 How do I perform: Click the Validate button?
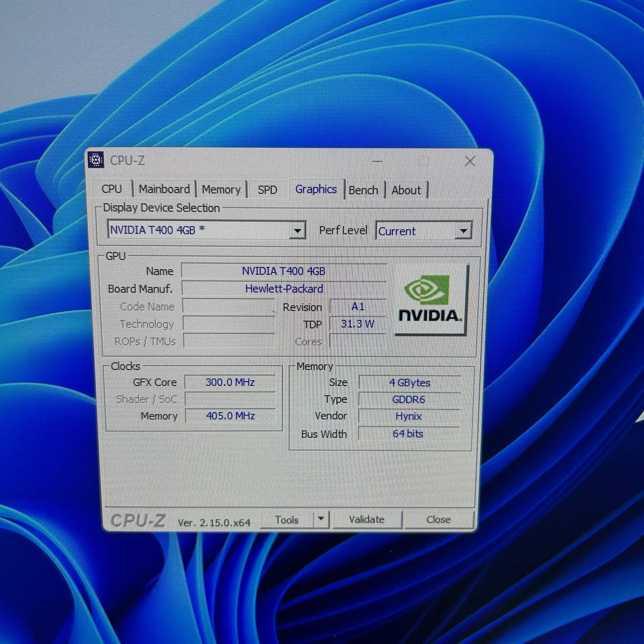[x=367, y=519]
